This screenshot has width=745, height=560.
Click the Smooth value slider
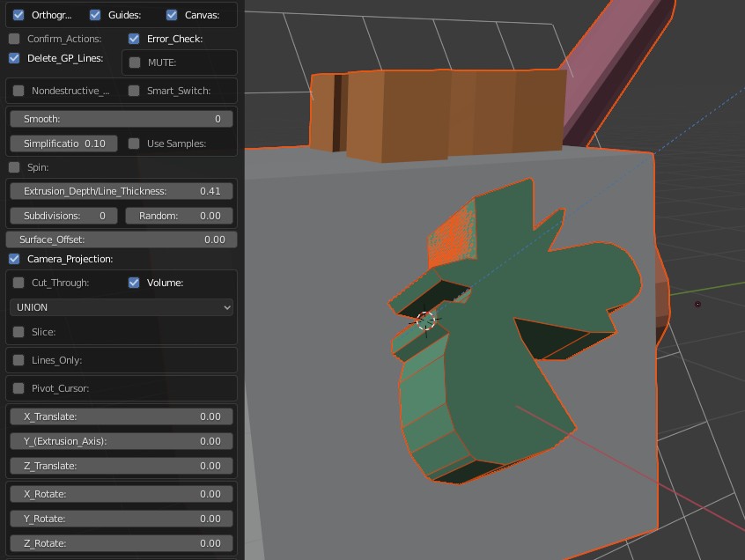pyautogui.click(x=122, y=119)
